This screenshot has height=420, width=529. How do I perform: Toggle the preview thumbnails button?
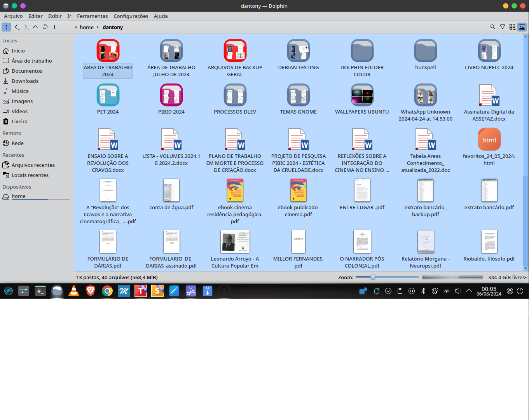click(522, 27)
